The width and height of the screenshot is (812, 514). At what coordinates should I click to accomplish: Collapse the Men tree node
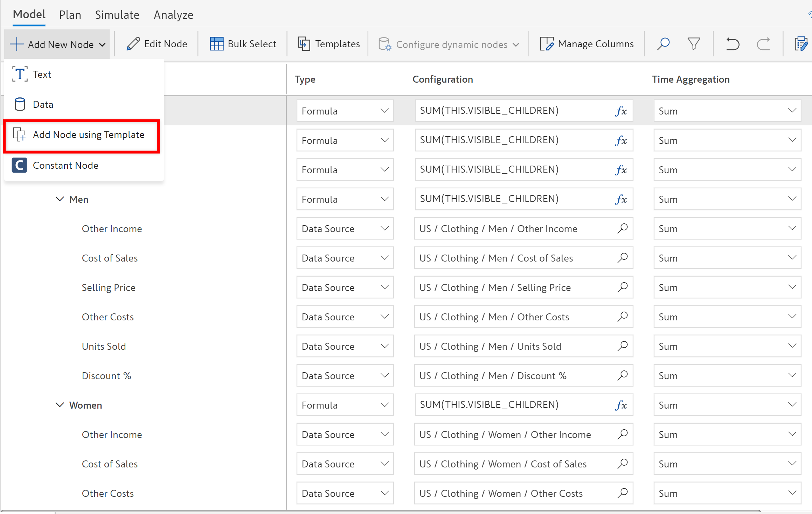(60, 199)
